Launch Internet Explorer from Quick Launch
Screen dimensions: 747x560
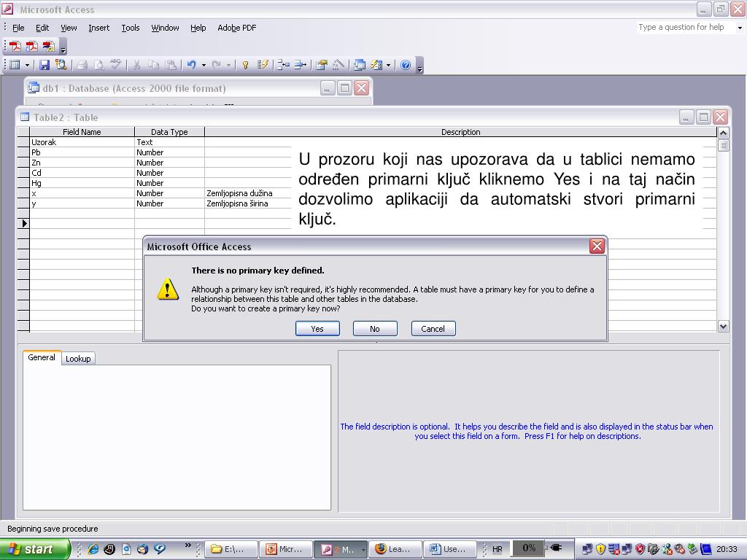pyautogui.click(x=93, y=549)
